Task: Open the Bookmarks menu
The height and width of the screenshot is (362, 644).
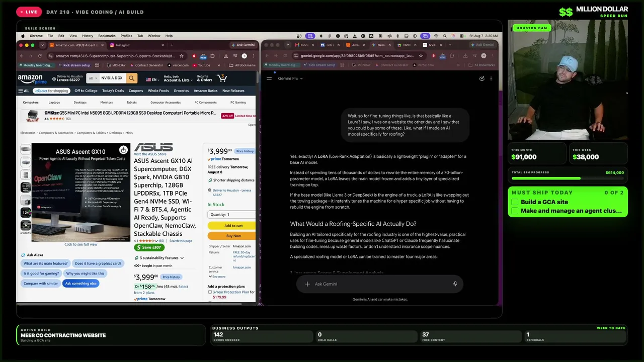Action: point(107,36)
